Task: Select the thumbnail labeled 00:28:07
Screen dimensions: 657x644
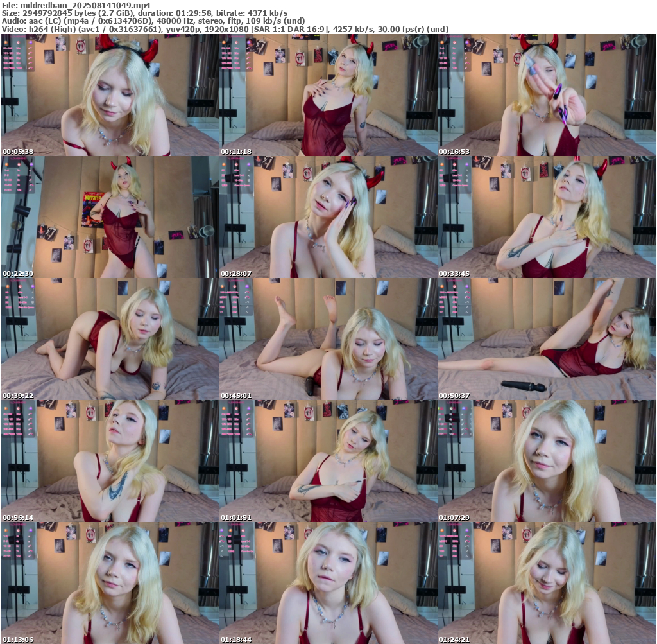Action: (328, 217)
